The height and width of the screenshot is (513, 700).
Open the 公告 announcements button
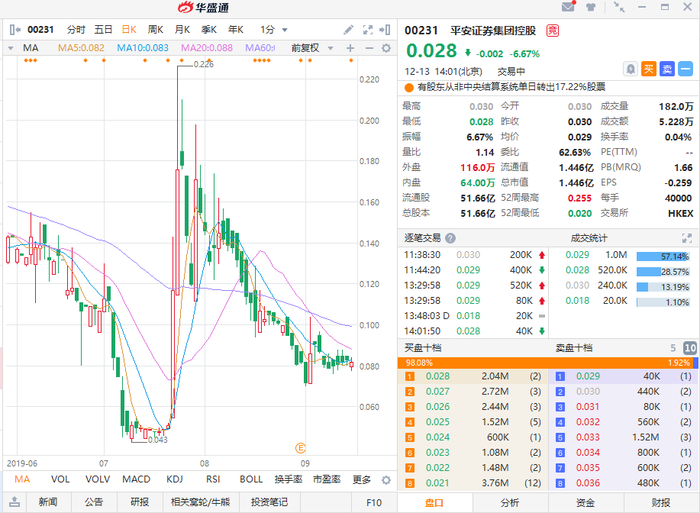coord(94,502)
